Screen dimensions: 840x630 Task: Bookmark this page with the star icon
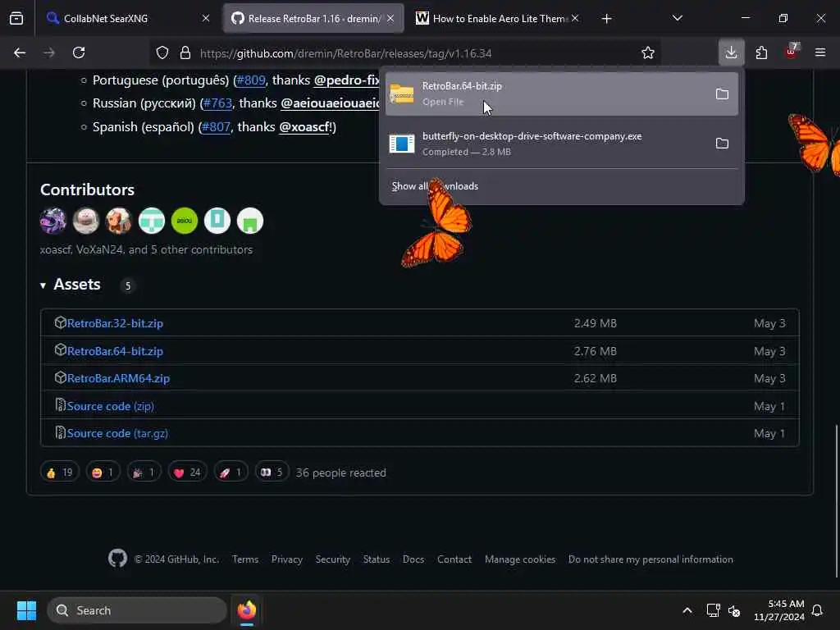point(648,52)
